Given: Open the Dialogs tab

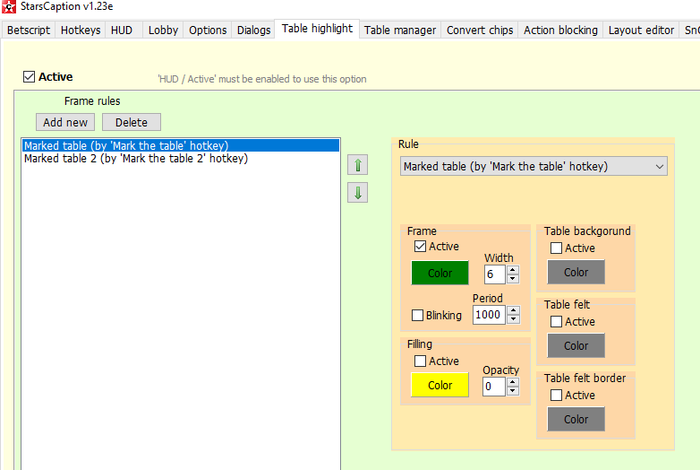Looking at the screenshot, I should [x=254, y=30].
